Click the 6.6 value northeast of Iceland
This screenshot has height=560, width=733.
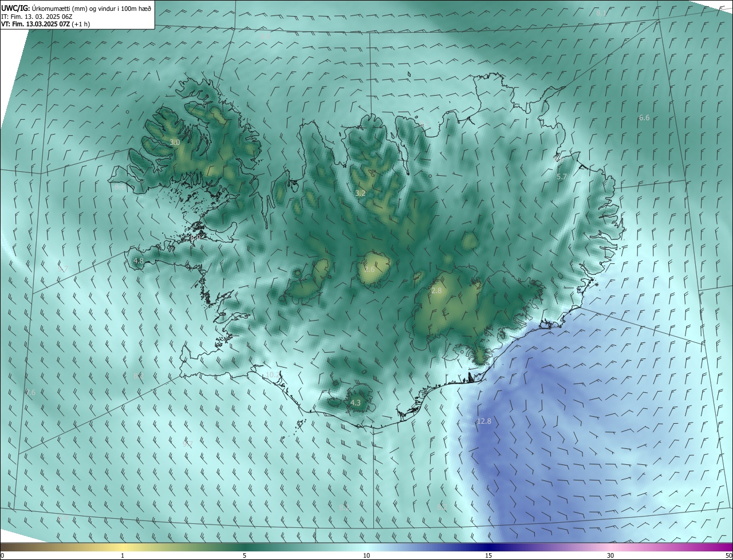click(x=644, y=117)
